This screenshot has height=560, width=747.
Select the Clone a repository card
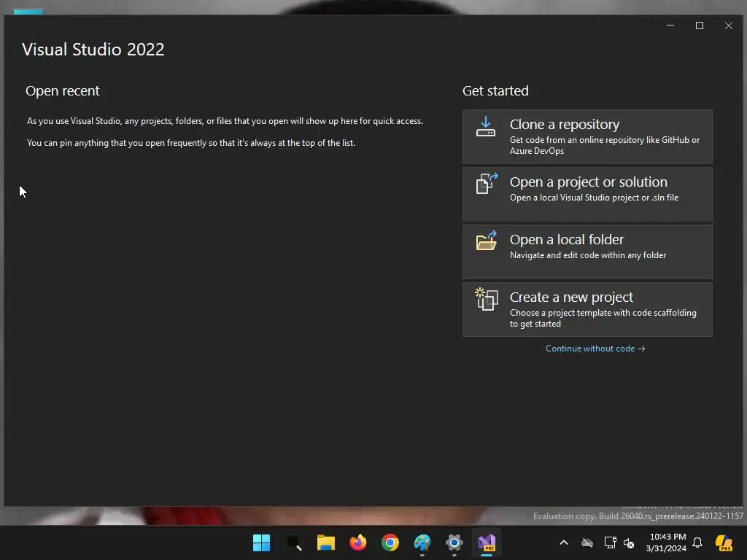click(x=587, y=137)
